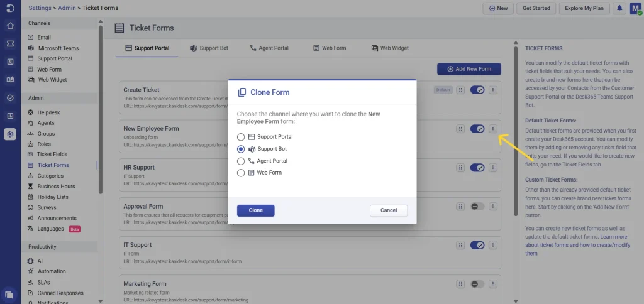The image size is (644, 304).
Task: Enable the Marketing Form switch
Action: coord(477,284)
